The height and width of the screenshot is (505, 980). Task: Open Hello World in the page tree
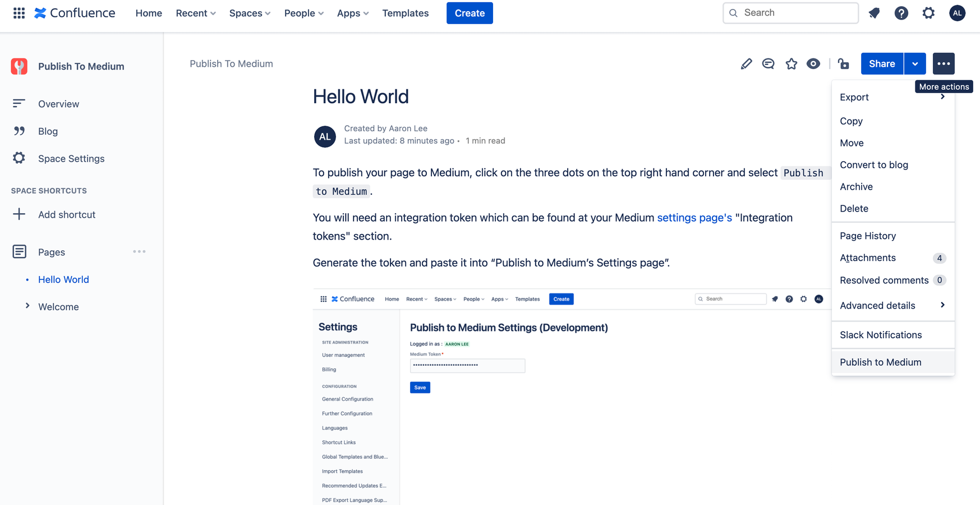pos(63,279)
